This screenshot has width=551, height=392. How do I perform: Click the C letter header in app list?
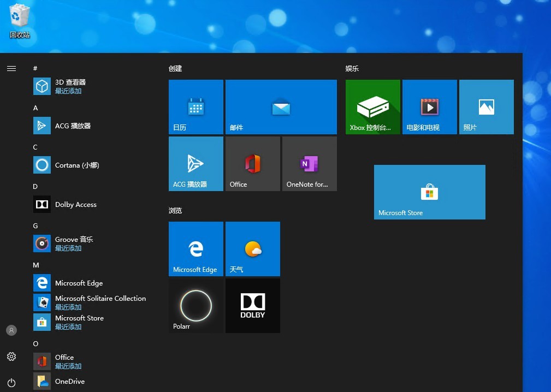click(35, 147)
